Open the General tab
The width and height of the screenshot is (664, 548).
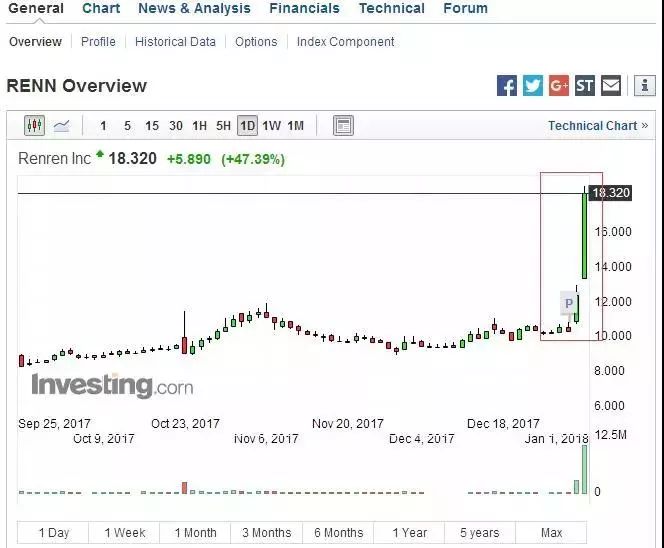36,8
